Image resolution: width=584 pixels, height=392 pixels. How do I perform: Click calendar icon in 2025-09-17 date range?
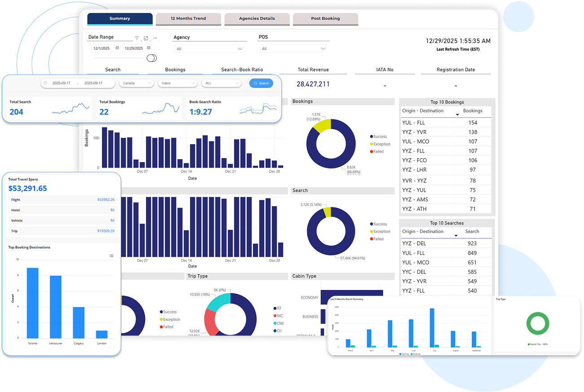click(x=45, y=83)
